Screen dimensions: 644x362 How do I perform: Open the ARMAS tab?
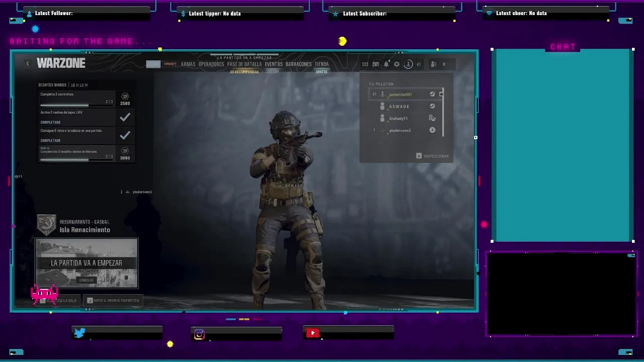[188, 64]
